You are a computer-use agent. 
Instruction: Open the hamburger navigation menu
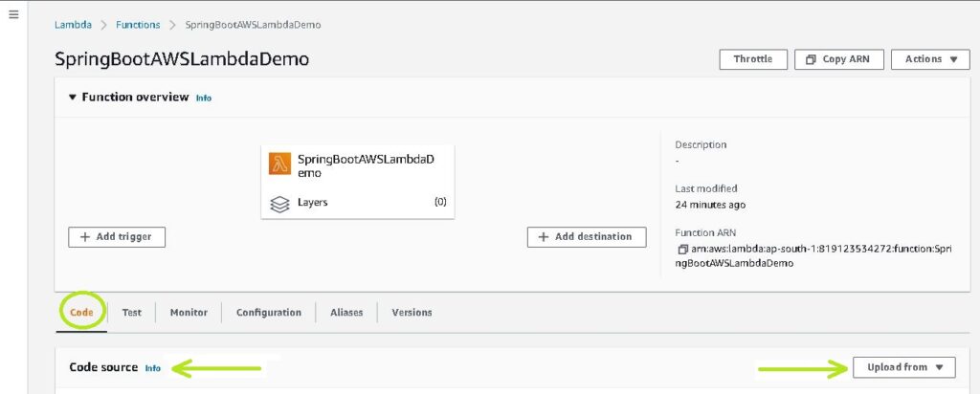(13, 14)
